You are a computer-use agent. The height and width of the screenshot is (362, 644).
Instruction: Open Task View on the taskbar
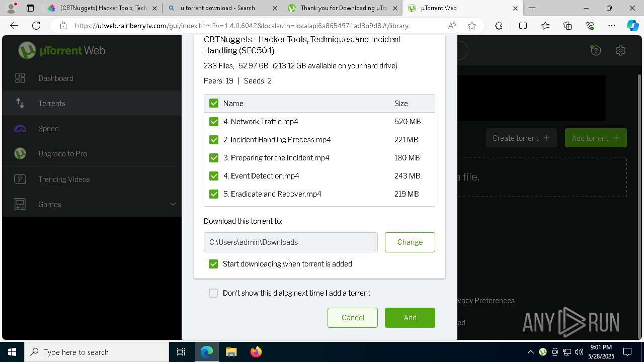[181, 352]
